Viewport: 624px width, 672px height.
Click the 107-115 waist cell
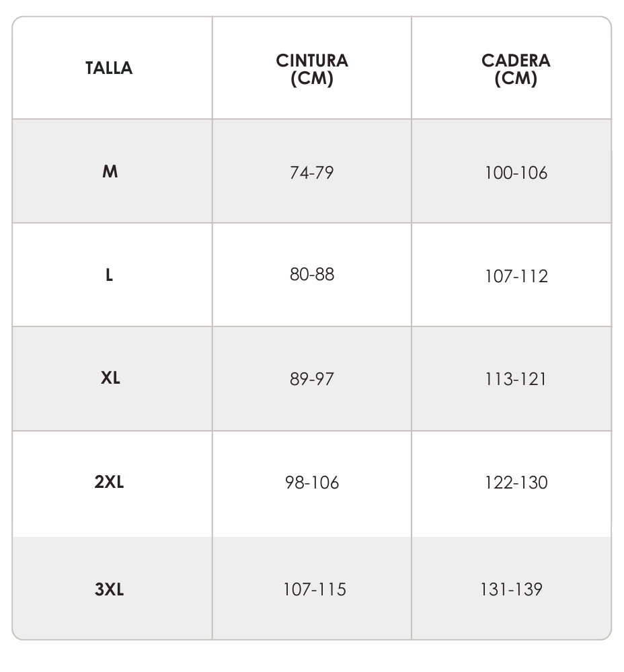coord(314,589)
